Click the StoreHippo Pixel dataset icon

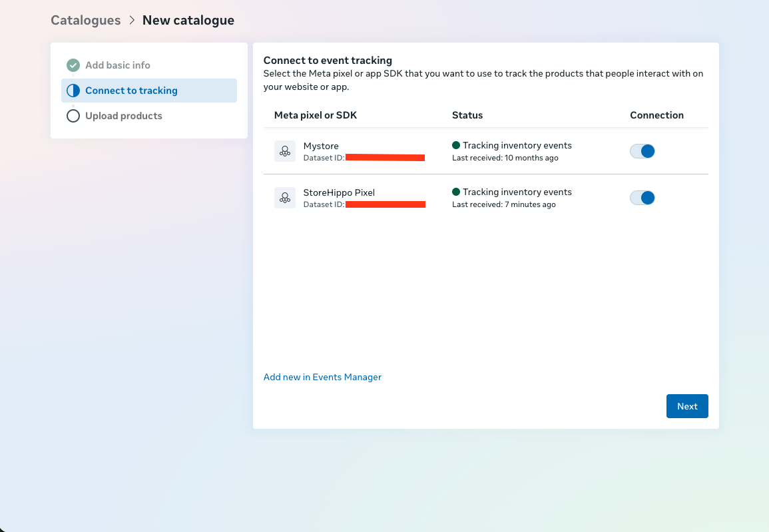[285, 198]
